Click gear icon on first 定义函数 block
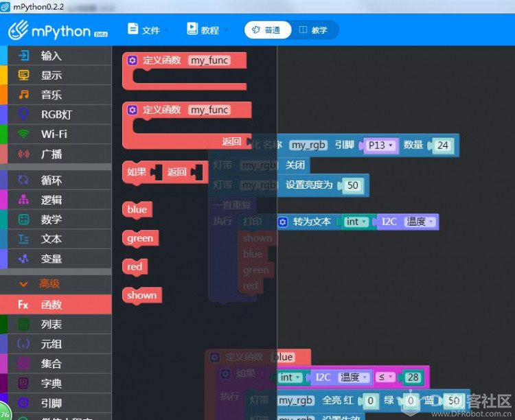Viewport: 515px width, 420px height. (x=133, y=60)
